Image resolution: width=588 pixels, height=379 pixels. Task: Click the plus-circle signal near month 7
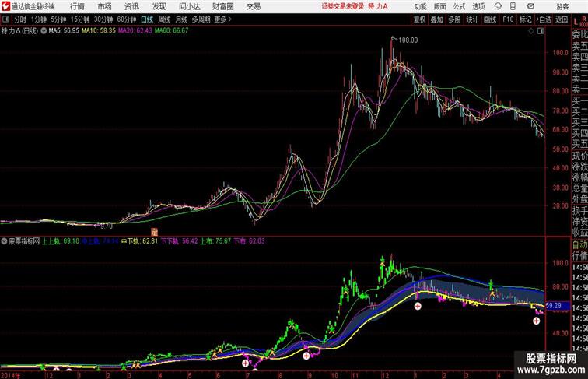coord(245,363)
